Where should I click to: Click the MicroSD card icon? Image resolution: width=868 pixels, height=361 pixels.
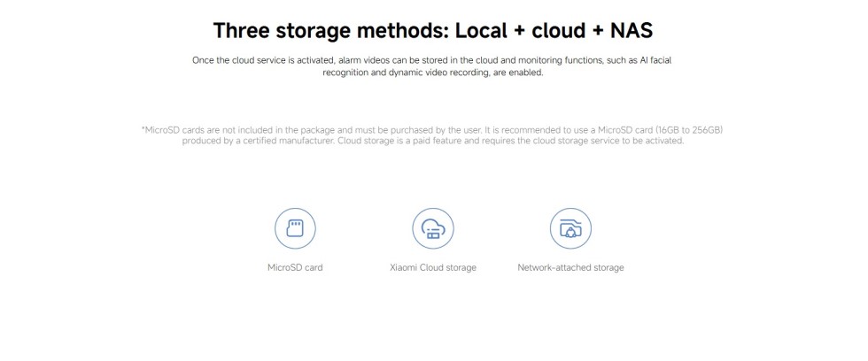pyautogui.click(x=295, y=230)
